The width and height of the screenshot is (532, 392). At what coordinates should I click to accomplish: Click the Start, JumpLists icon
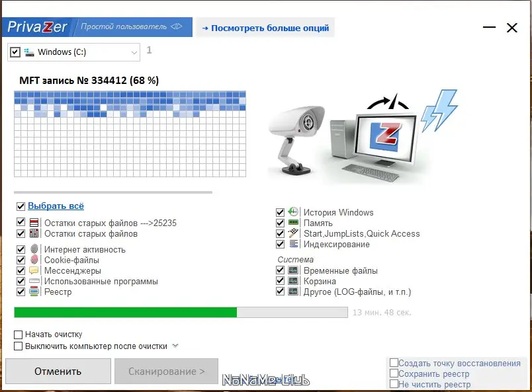[x=293, y=233]
